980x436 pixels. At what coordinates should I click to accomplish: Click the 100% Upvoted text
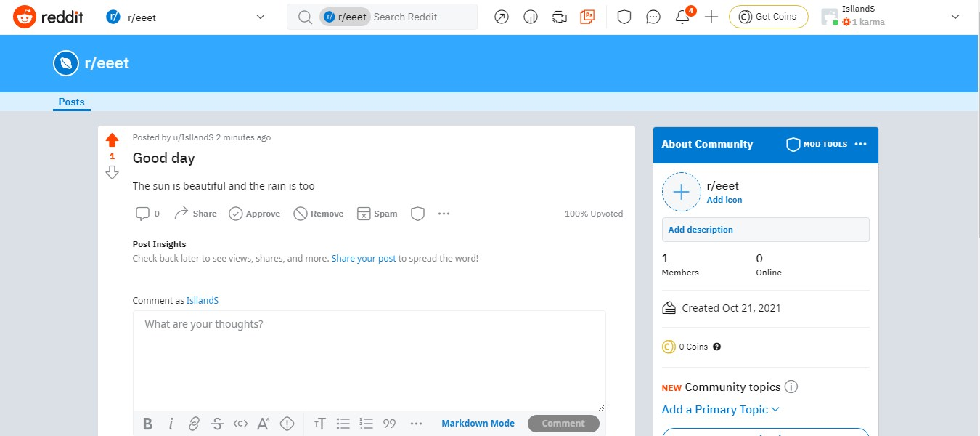(594, 214)
